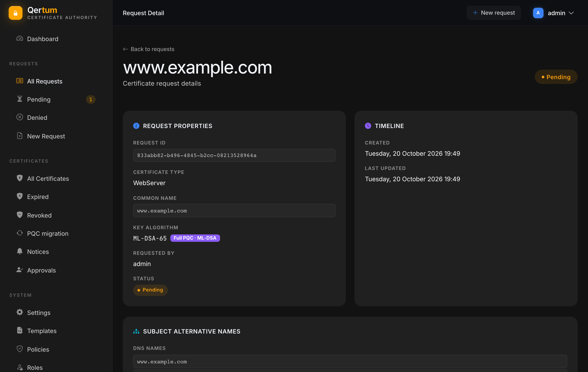Viewport: 588px width, 372px height.
Task: Click the New request header button
Action: point(494,13)
